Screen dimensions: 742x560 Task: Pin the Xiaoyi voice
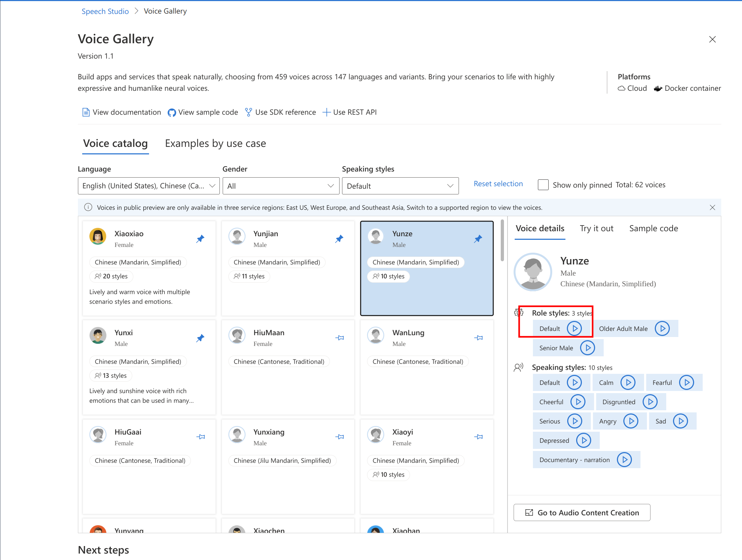point(478,437)
